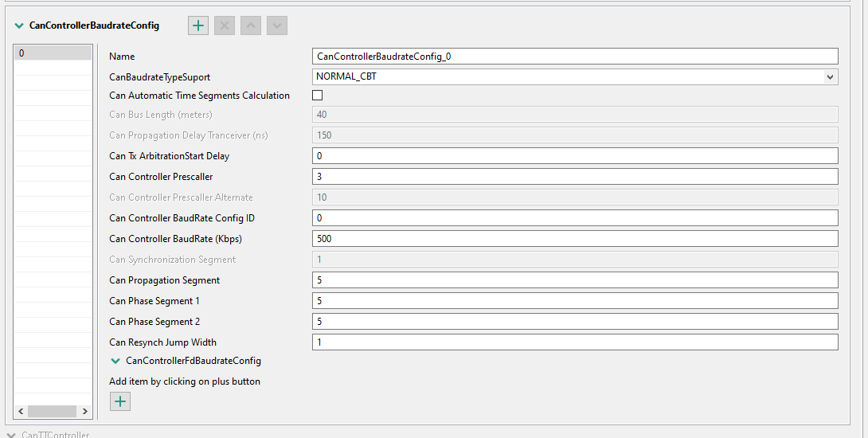868x438 pixels.
Task: Click the Can Controller Prescaller field
Action: tap(575, 177)
